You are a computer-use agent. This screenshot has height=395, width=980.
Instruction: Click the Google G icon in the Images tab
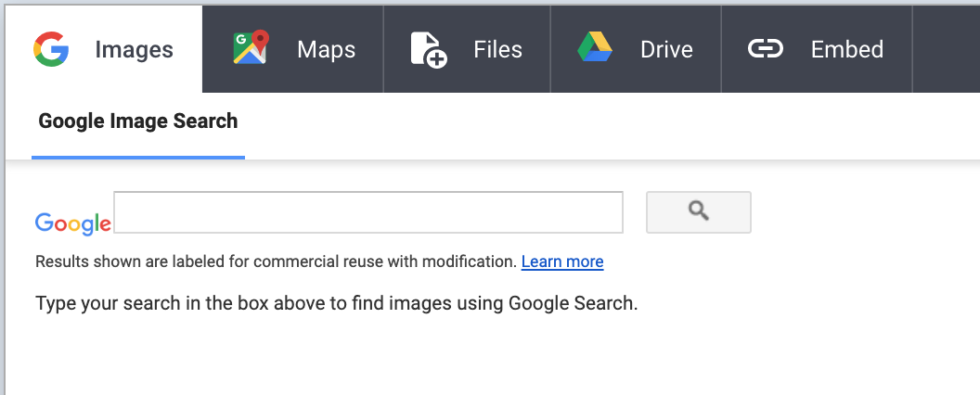[x=51, y=49]
